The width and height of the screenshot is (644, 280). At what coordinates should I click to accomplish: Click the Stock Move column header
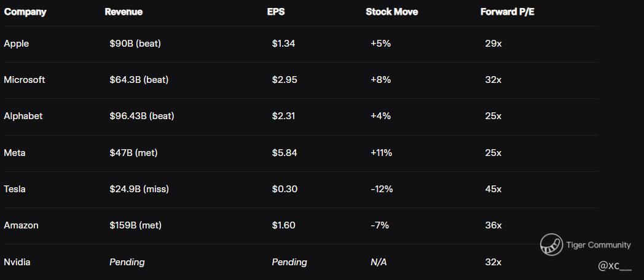point(391,12)
